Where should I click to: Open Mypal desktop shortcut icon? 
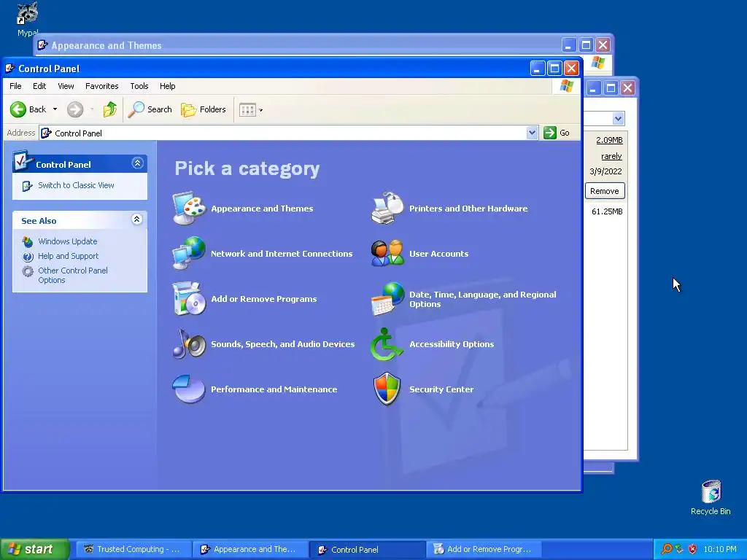click(28, 15)
